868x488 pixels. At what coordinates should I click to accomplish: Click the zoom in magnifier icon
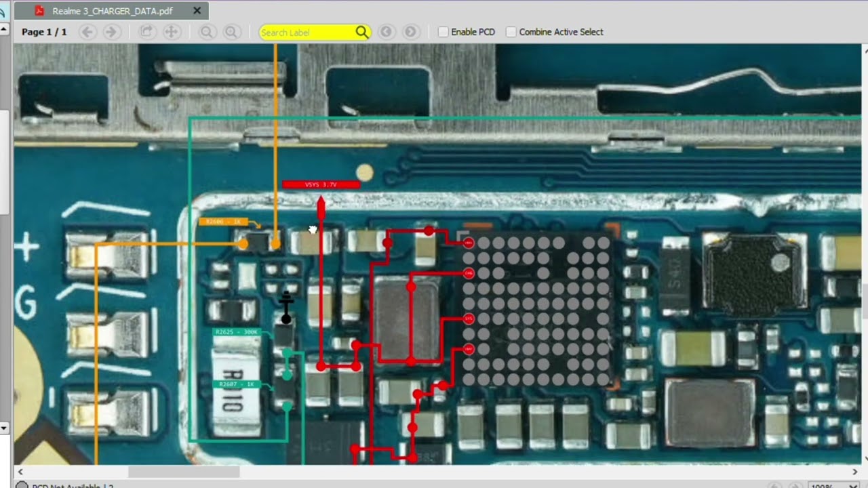pos(231,32)
